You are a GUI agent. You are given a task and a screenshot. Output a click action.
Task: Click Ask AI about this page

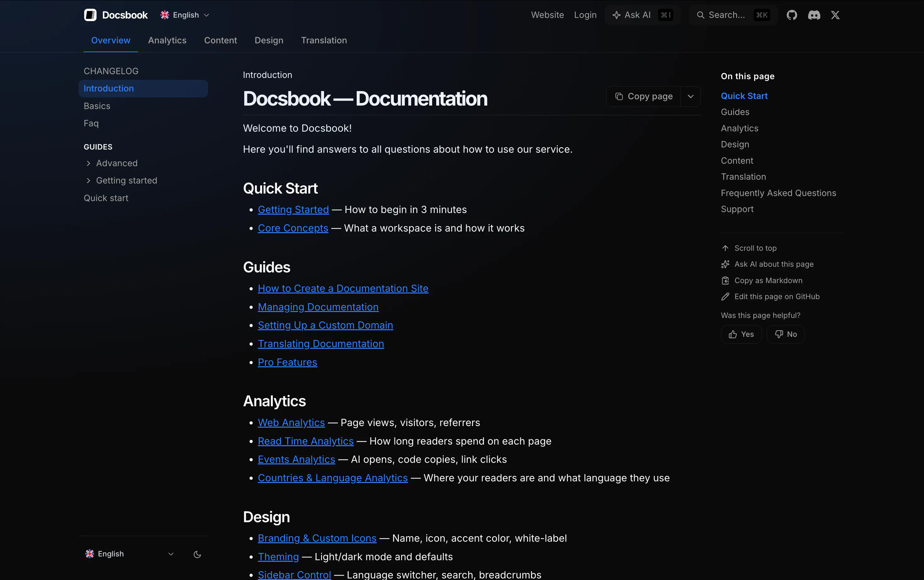pyautogui.click(x=767, y=264)
